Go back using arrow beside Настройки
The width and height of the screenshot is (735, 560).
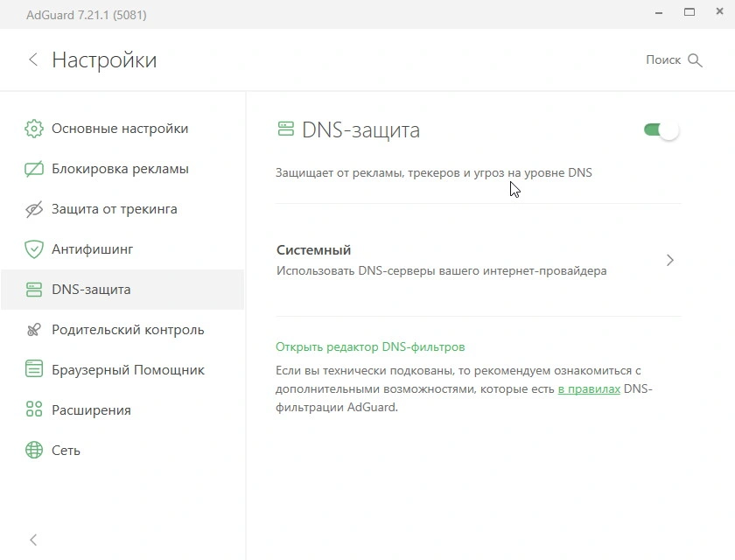[x=33, y=59]
